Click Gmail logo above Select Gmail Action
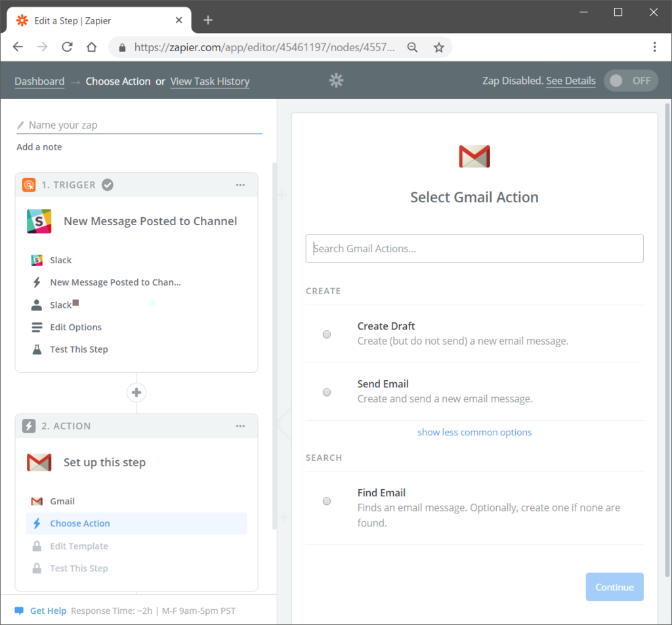 [474, 156]
